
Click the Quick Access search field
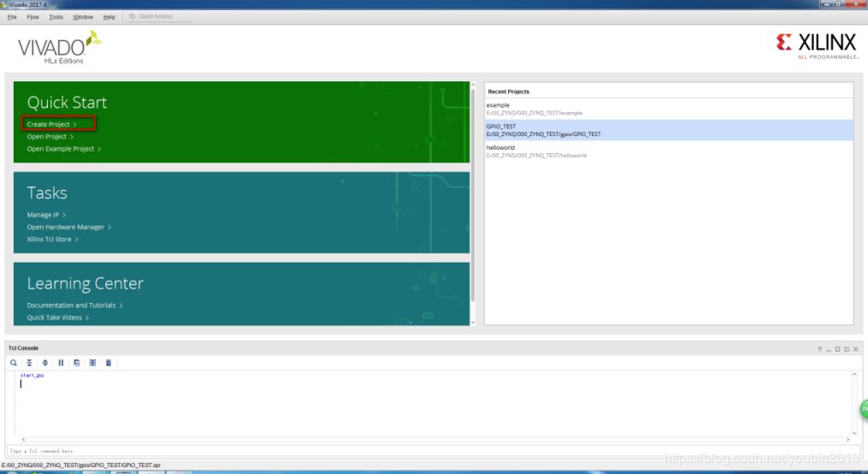(x=159, y=16)
